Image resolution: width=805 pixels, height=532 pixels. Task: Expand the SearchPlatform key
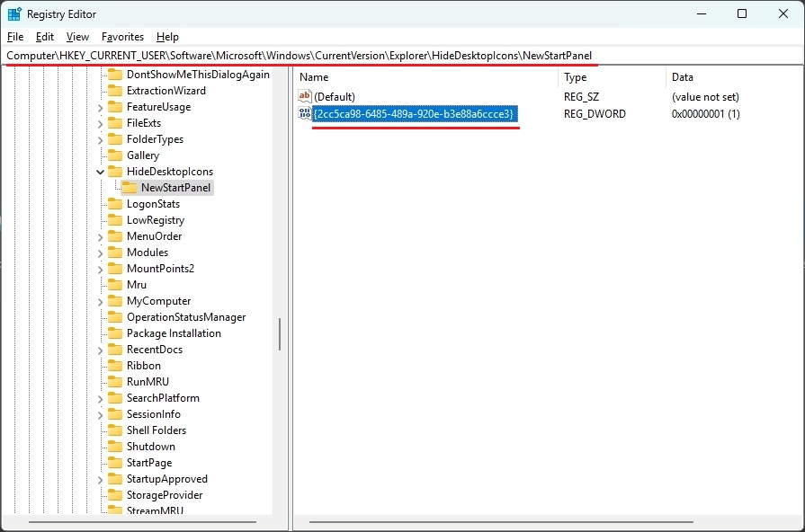point(100,399)
